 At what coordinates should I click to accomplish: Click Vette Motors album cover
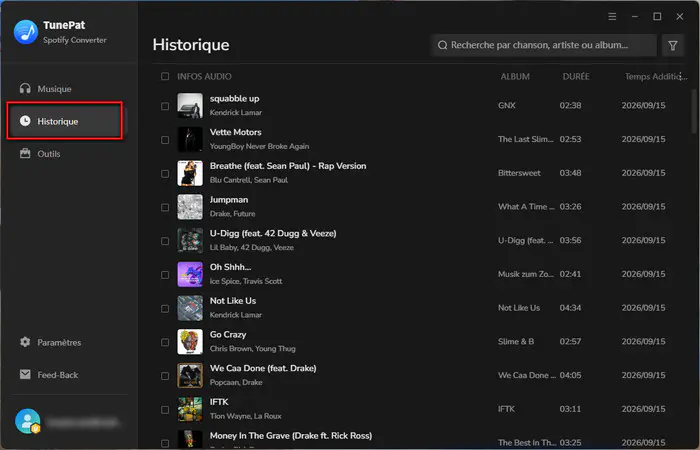pos(190,139)
